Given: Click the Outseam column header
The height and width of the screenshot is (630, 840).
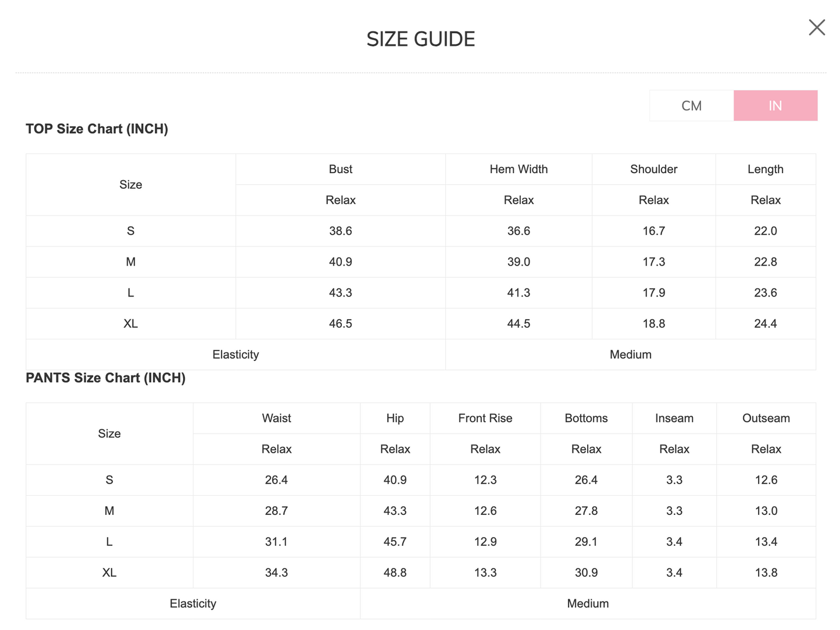Looking at the screenshot, I should (766, 418).
